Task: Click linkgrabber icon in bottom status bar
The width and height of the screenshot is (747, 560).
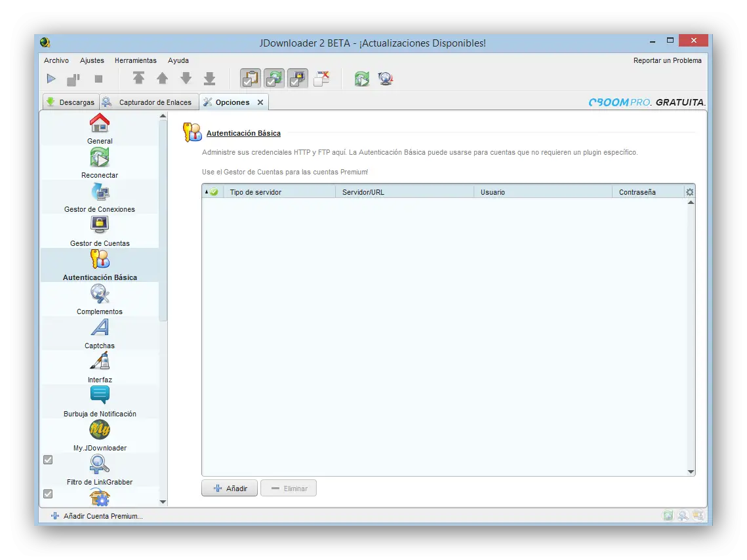Action: click(683, 515)
